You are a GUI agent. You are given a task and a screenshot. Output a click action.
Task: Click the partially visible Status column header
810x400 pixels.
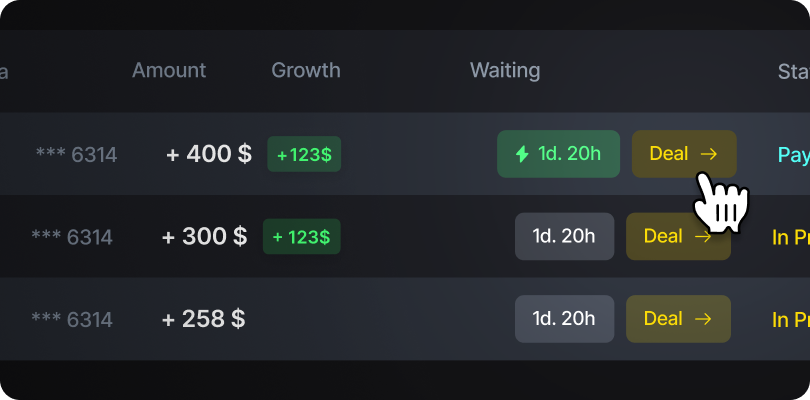pyautogui.click(x=793, y=70)
